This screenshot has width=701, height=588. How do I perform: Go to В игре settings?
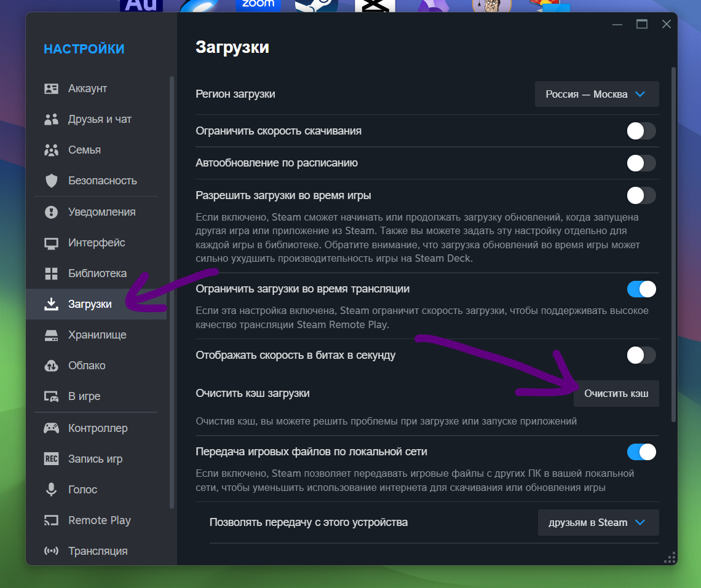[96, 396]
